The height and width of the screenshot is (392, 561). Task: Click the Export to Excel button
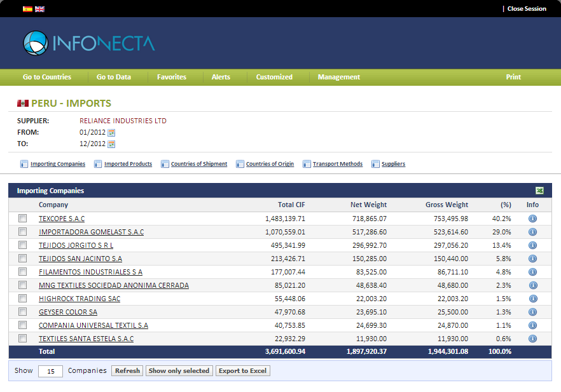[x=242, y=371]
